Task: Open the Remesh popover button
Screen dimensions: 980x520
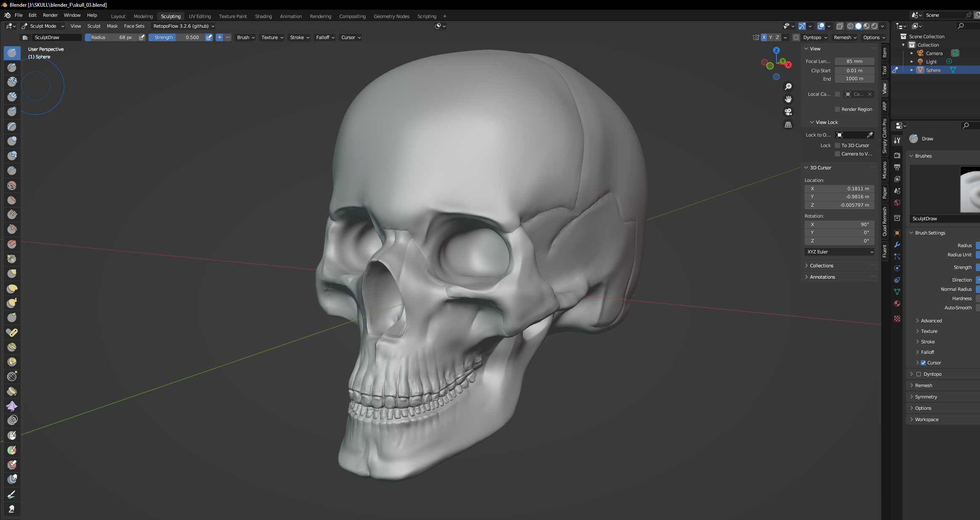Action: [x=845, y=37]
